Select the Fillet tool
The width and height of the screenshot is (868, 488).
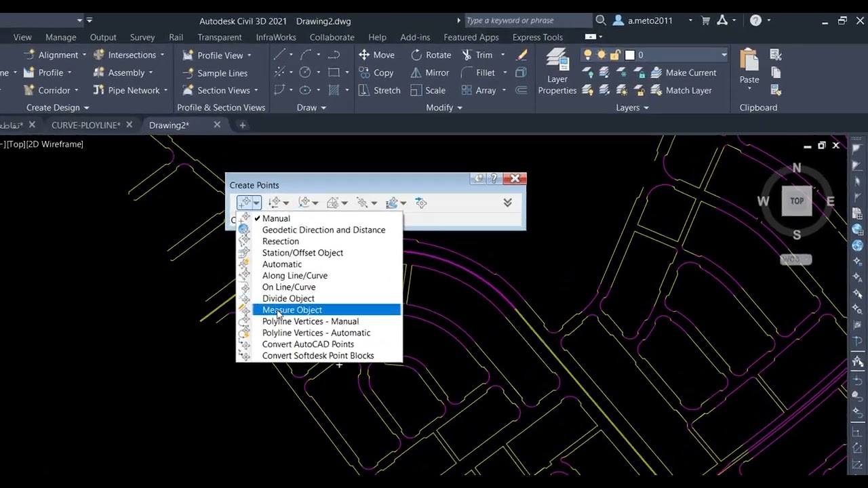point(479,73)
